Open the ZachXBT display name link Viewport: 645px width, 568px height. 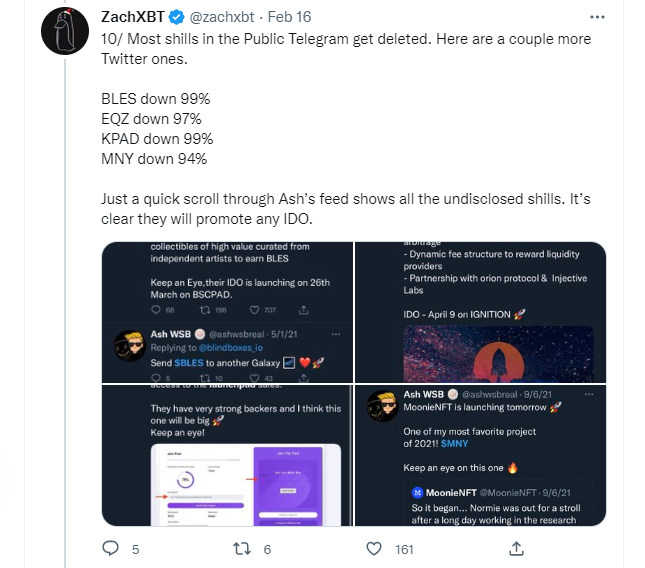(132, 18)
